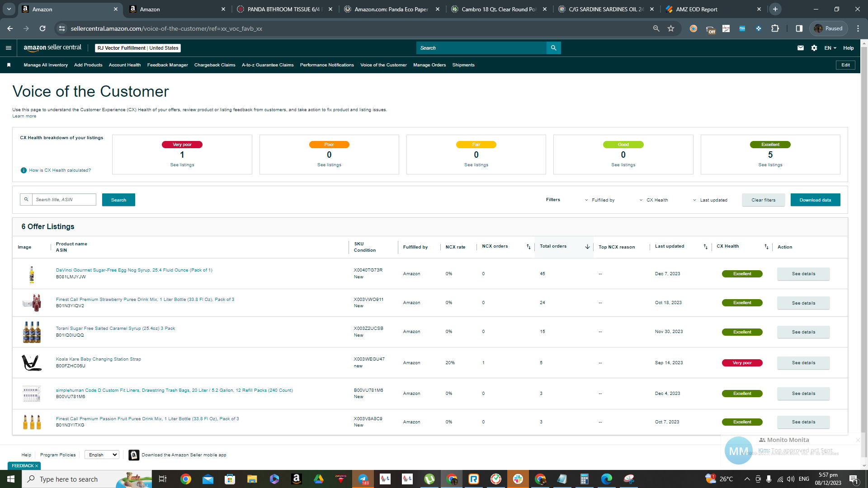
Task: Open the browser side panel icon
Action: 799,28
